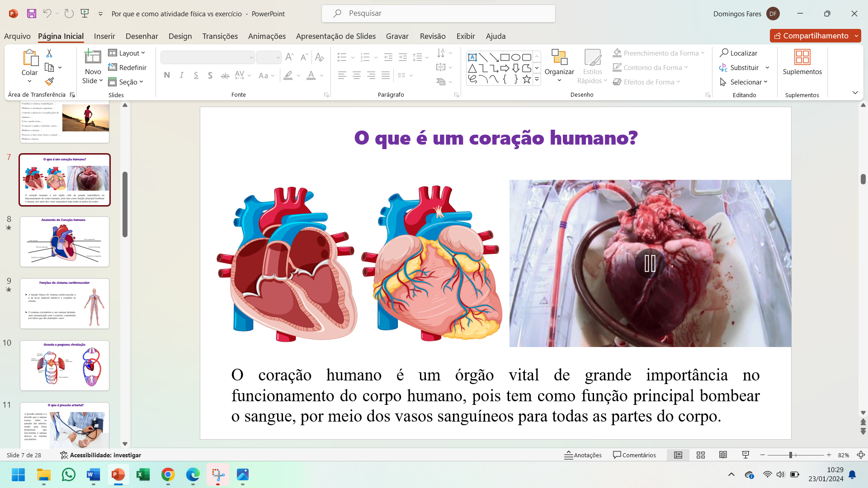
Task: Open the font name combo box
Action: coord(207,57)
